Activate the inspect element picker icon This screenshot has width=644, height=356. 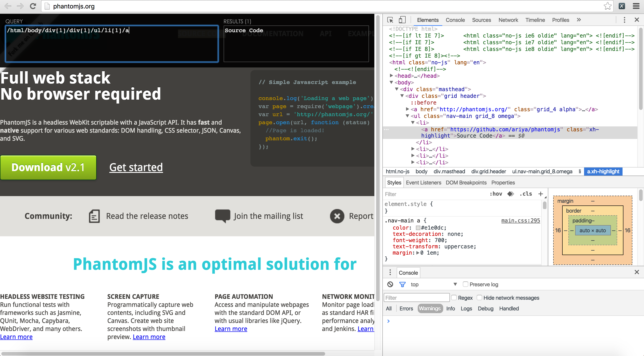pos(390,20)
